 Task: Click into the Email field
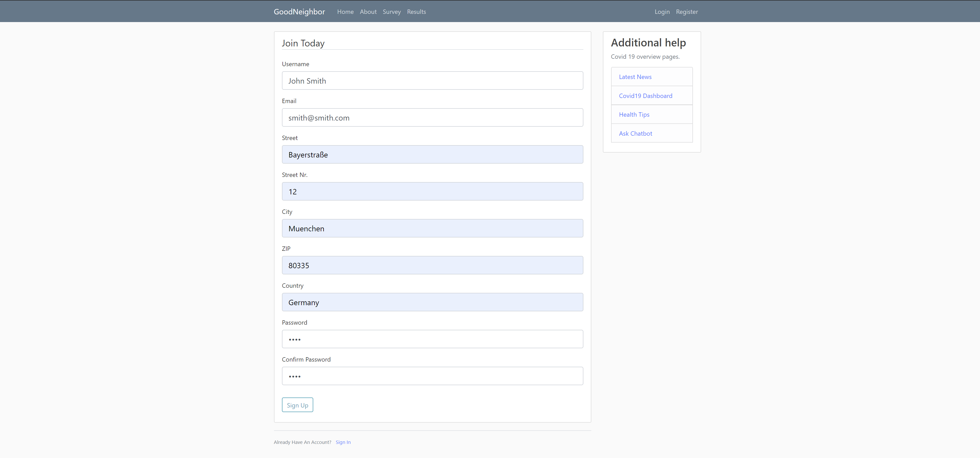432,117
